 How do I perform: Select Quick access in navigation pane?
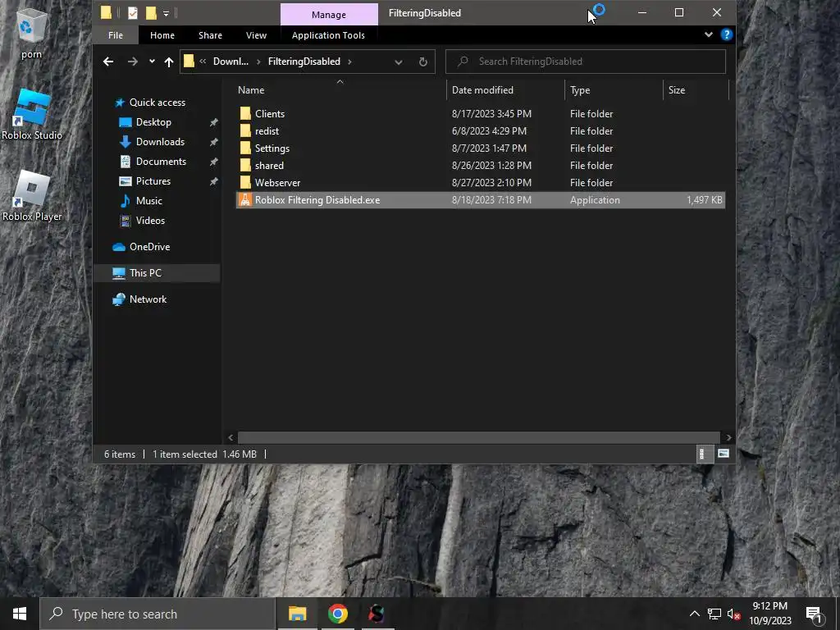coord(157,103)
